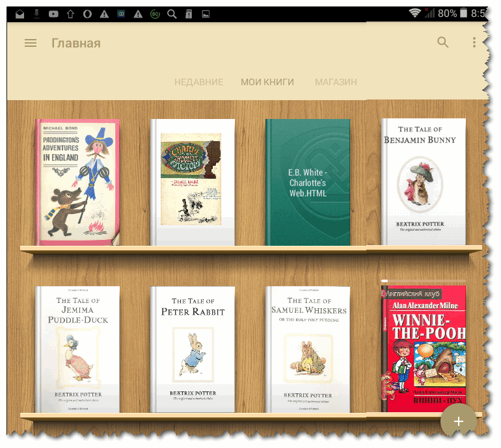Open the hamburger navigation menu
This screenshot has height=448, width=501.
31,43
